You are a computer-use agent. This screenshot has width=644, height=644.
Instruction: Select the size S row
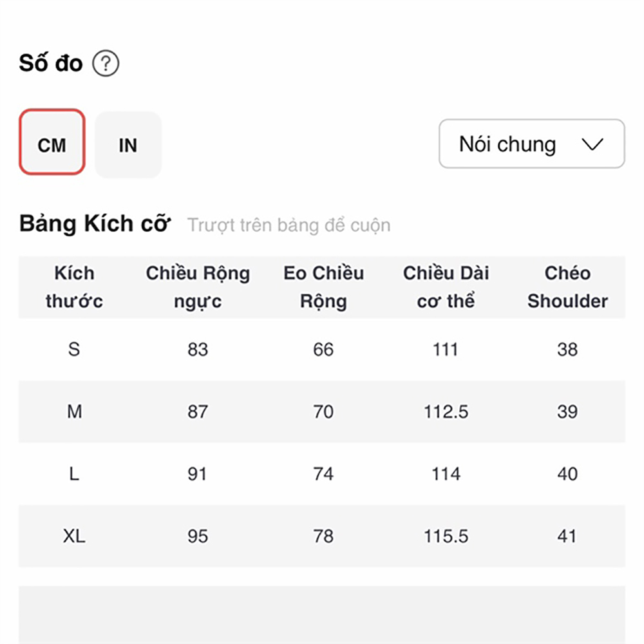[x=322, y=350]
